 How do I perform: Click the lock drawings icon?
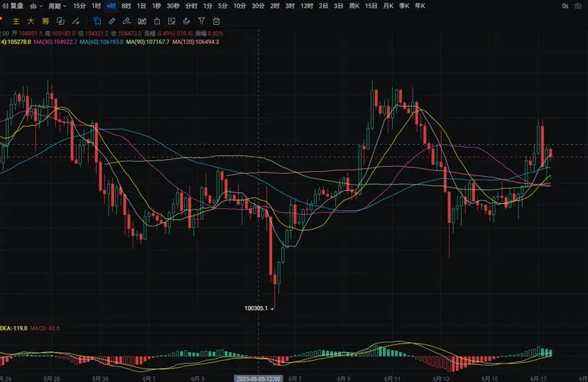(x=157, y=21)
